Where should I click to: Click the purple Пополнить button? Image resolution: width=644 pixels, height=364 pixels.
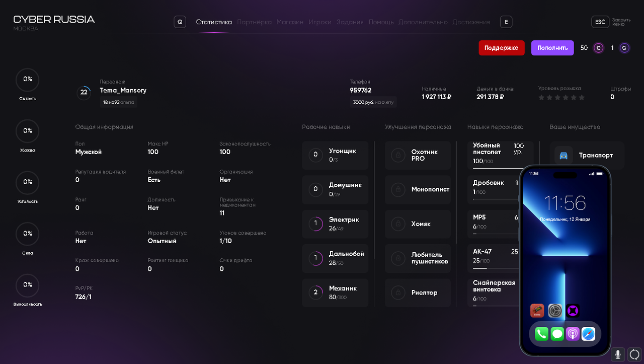pyautogui.click(x=552, y=48)
